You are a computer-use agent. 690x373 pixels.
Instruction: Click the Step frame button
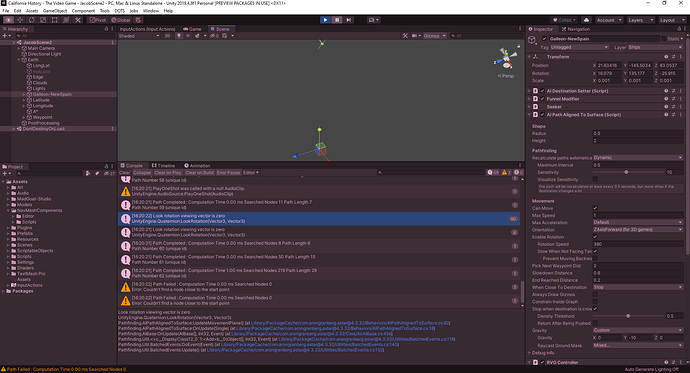coord(349,20)
